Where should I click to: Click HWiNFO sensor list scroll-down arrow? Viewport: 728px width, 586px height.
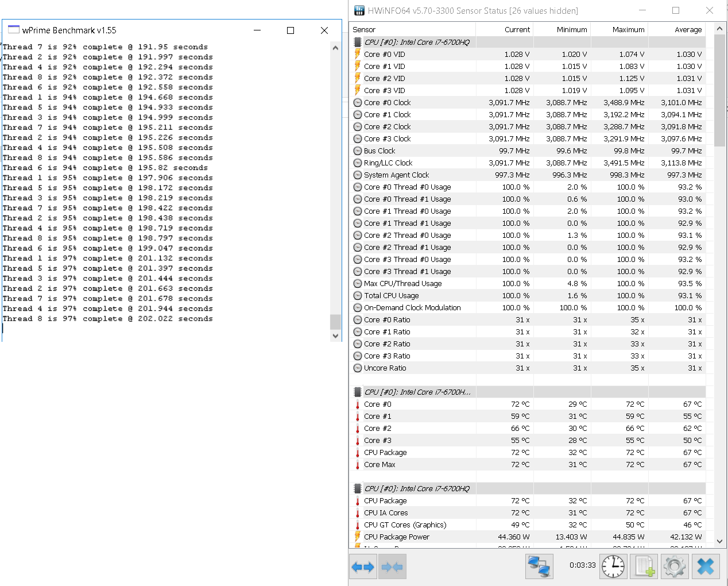tap(719, 541)
